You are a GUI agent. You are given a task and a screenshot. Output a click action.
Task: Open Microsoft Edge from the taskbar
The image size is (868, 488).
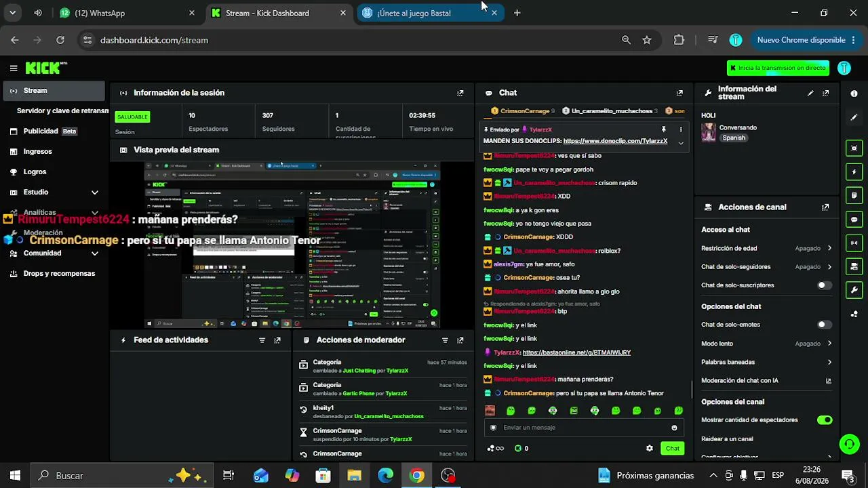(x=385, y=476)
